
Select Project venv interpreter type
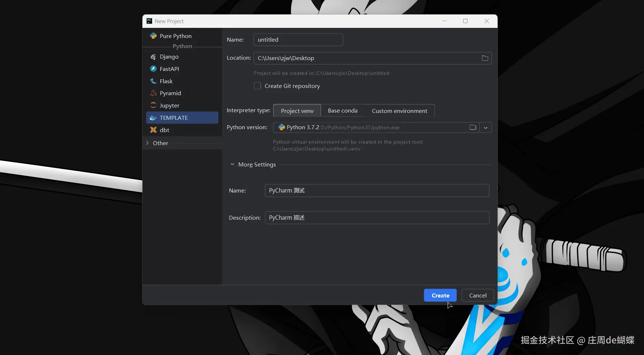click(297, 111)
